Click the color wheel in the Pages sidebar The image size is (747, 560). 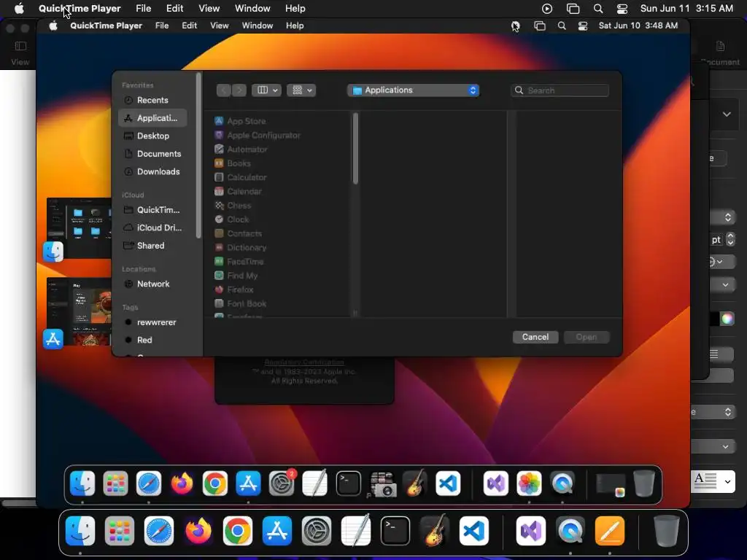pos(727,319)
